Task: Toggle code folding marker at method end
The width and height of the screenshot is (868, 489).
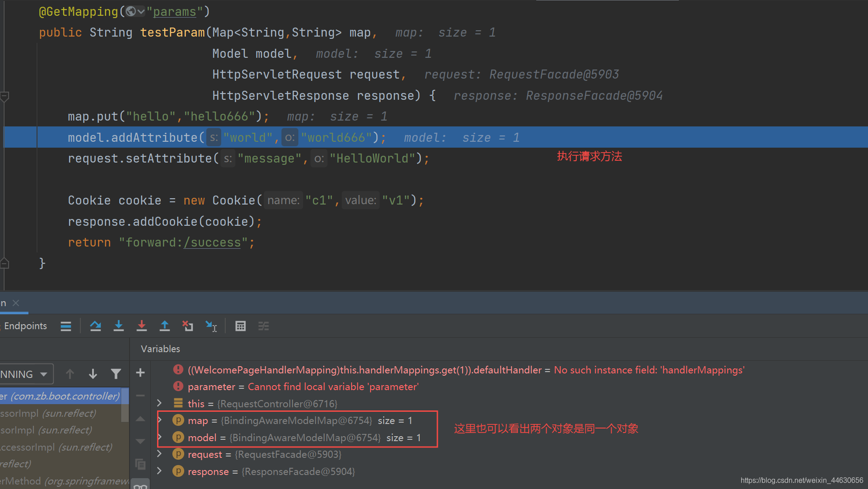Action: click(x=5, y=264)
